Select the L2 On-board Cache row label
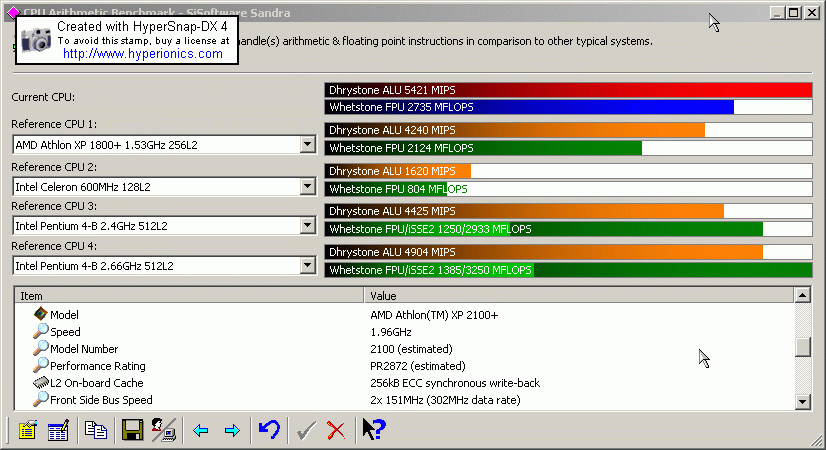The width and height of the screenshot is (826, 450). point(96,383)
